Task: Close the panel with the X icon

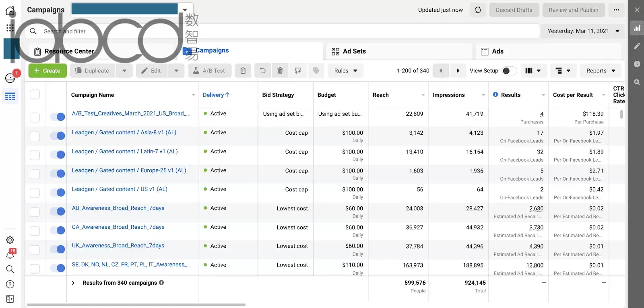Action: pos(637,10)
